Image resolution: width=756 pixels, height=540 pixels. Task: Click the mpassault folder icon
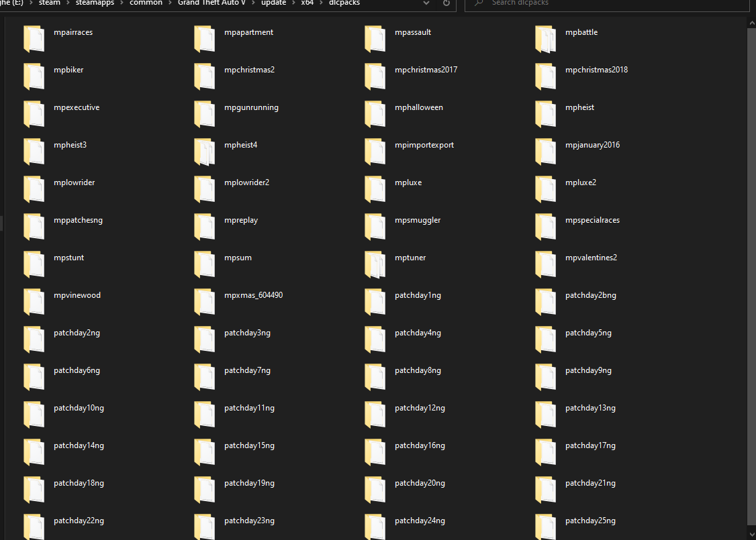coord(375,38)
